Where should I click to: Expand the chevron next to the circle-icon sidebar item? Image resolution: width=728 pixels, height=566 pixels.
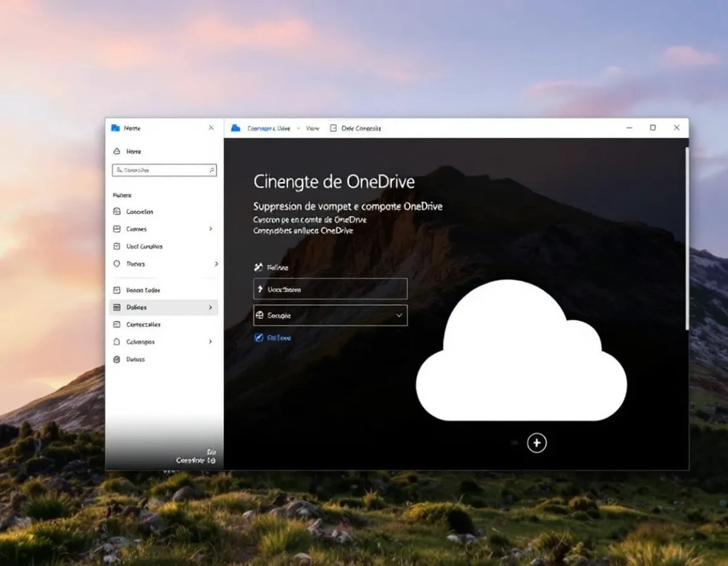point(216,264)
